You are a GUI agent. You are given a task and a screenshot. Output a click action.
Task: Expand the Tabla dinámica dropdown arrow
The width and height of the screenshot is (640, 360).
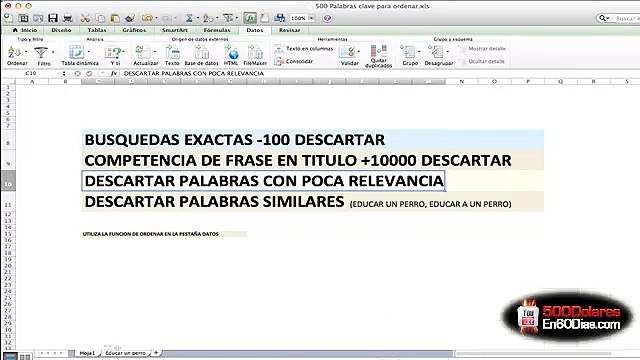(x=89, y=52)
